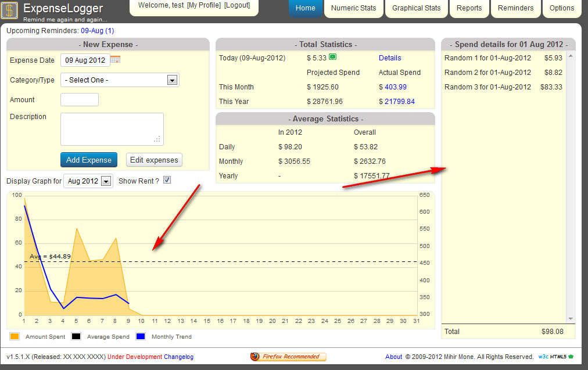This screenshot has width=588, height=370.
Task: Go to the Reports tab
Action: [469, 8]
